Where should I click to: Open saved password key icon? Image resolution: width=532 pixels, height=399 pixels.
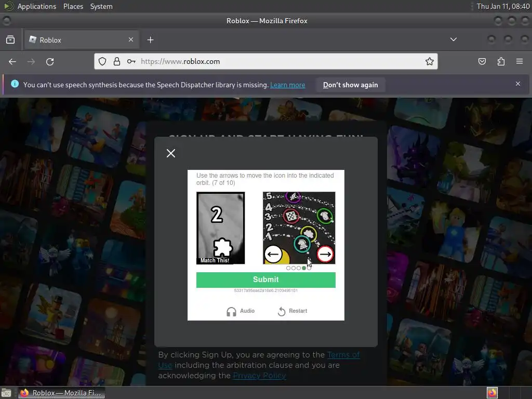tap(131, 61)
